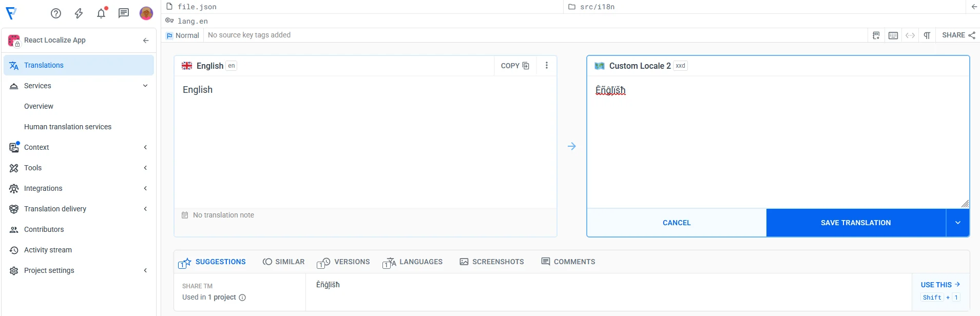The image size is (980, 316).
Task: Open the Save Translation dropdown arrow
Action: [958, 223]
